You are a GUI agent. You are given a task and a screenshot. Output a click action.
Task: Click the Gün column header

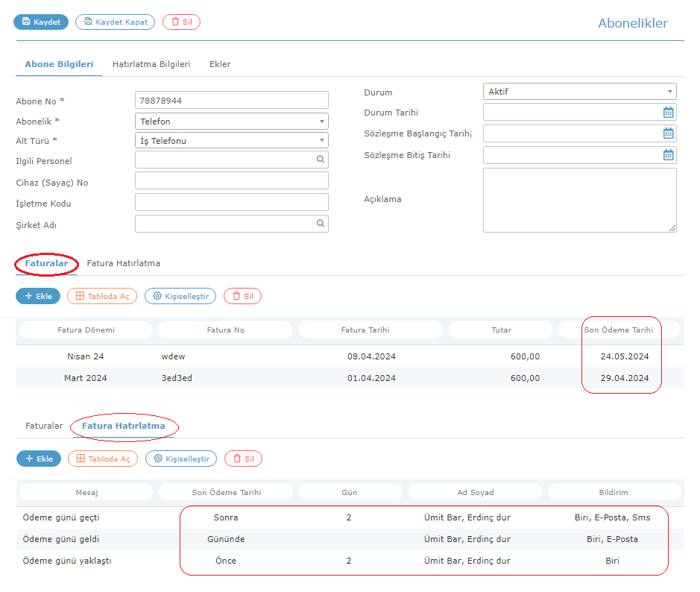tap(350, 492)
